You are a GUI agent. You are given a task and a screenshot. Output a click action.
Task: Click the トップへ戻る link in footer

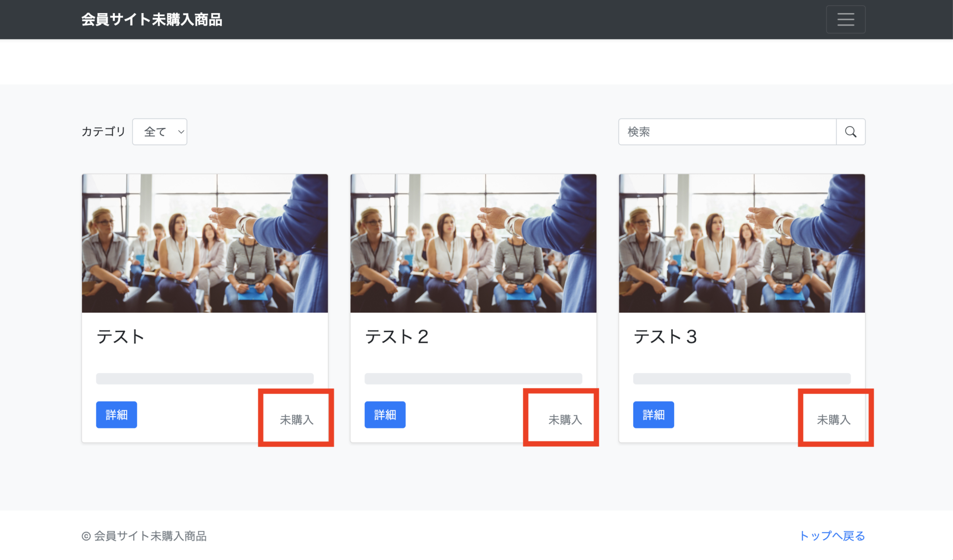832,536
